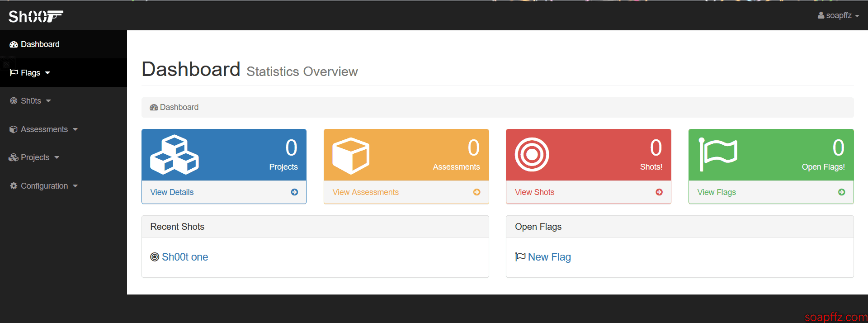The width and height of the screenshot is (868, 323).
Task: Click the Sh00t logo in header
Action: [x=36, y=16]
